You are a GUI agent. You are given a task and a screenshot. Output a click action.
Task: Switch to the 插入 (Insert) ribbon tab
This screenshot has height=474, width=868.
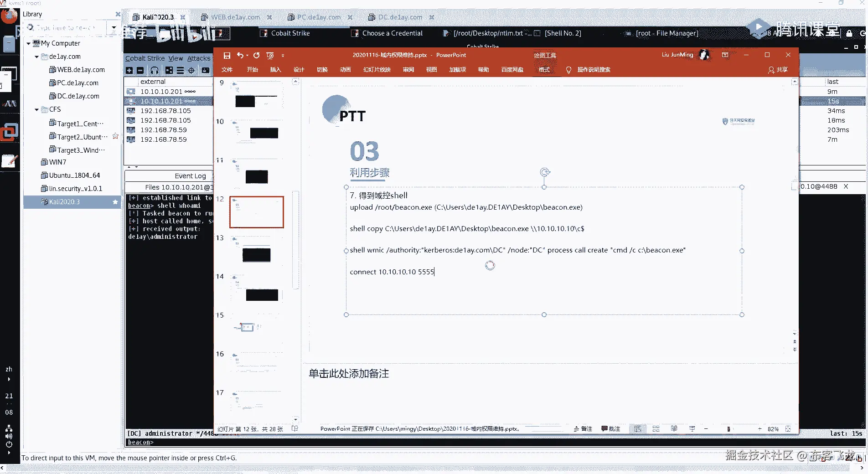click(275, 70)
